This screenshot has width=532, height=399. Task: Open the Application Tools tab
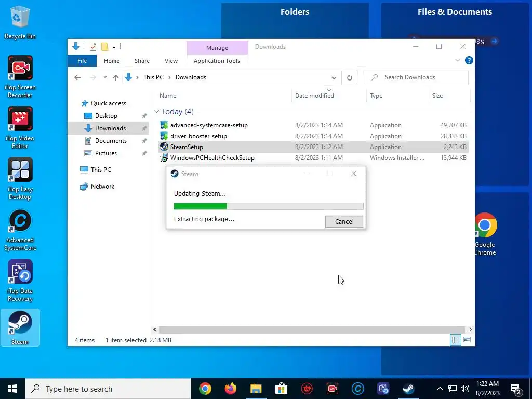(x=217, y=61)
